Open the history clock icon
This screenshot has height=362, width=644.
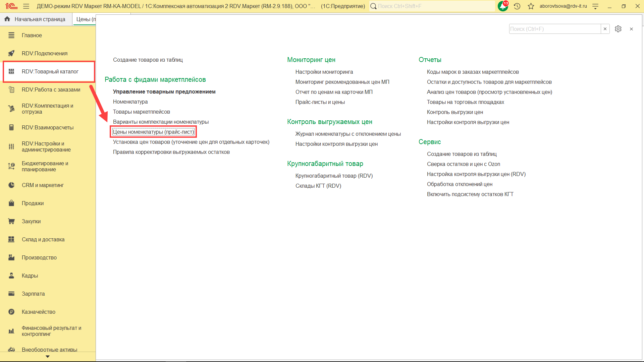point(517,6)
